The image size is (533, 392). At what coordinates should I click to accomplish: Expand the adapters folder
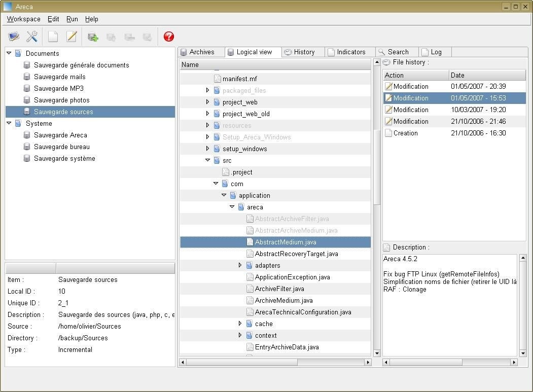point(240,265)
